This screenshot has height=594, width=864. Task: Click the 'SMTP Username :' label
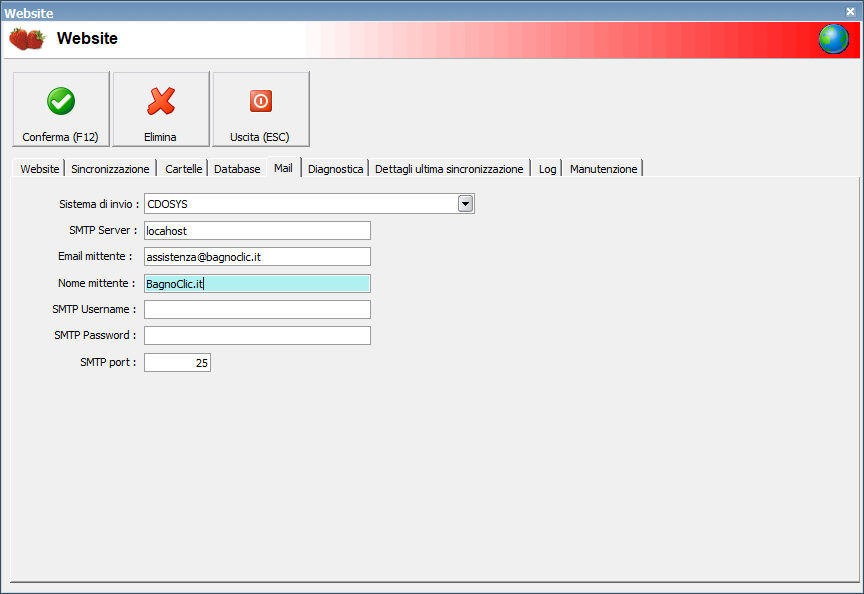(x=94, y=309)
